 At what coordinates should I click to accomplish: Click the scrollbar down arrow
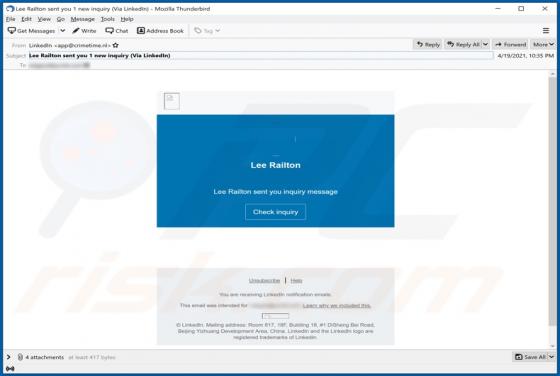[x=552, y=346]
